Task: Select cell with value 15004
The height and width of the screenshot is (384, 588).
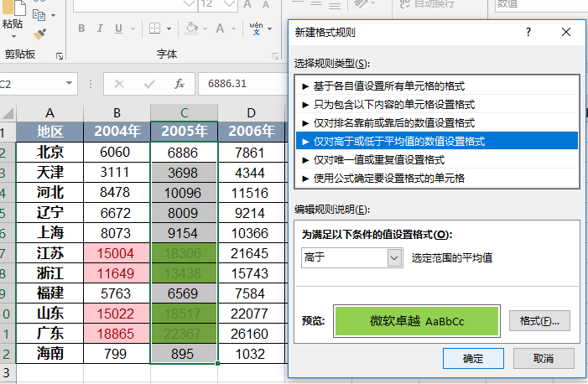Action: [x=117, y=253]
